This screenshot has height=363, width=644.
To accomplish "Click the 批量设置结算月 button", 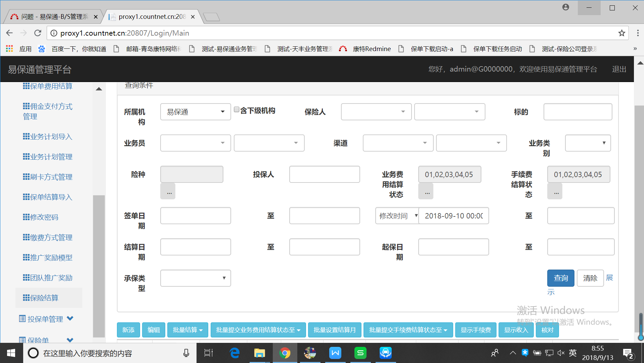I will (x=335, y=330).
